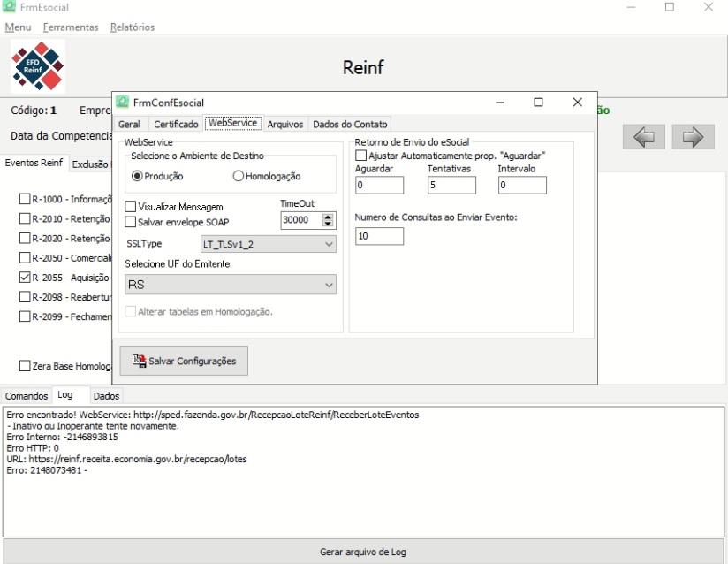The height and width of the screenshot is (564, 728).
Task: Check the R-2020 Retenção event checkbox
Action: [25, 239]
